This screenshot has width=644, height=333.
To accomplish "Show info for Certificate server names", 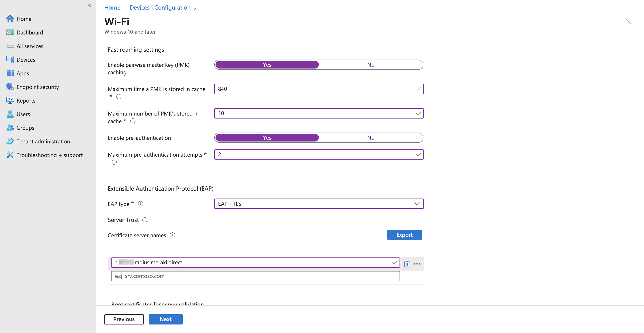I will point(172,235).
